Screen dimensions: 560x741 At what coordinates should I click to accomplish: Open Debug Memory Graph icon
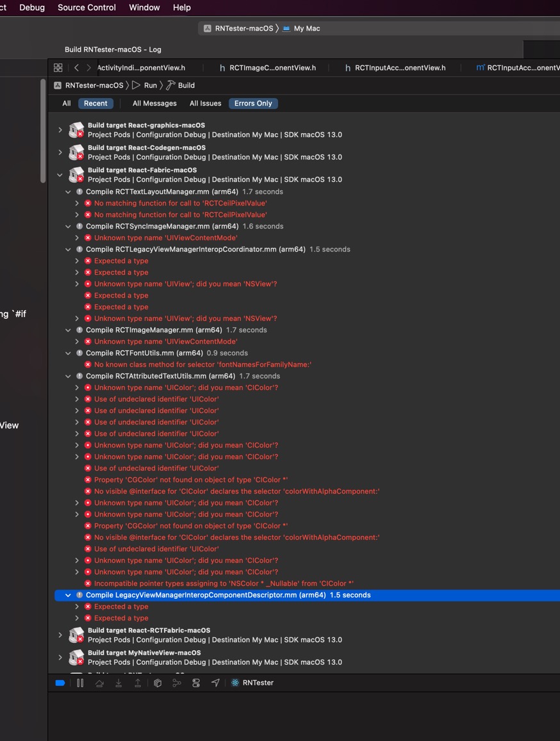177,683
